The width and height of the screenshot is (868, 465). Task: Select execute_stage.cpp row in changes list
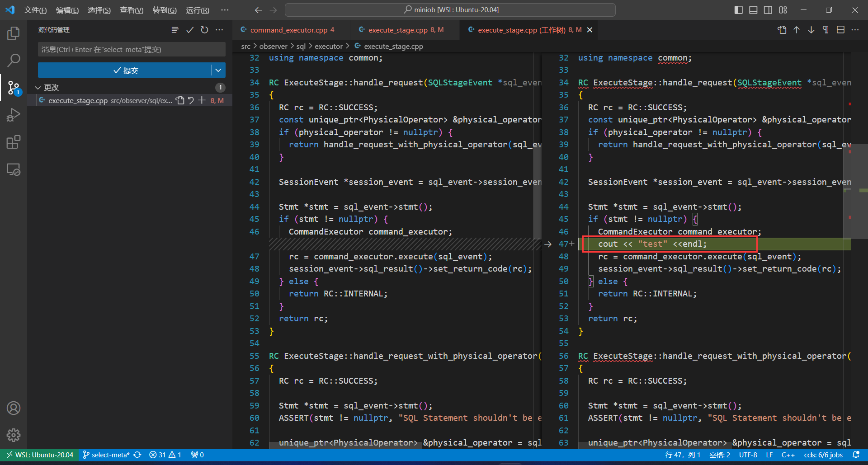click(x=130, y=100)
